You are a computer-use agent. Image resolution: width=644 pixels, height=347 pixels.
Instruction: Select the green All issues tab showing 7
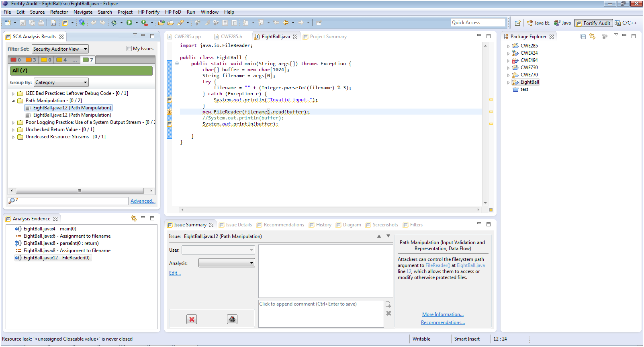click(88, 60)
